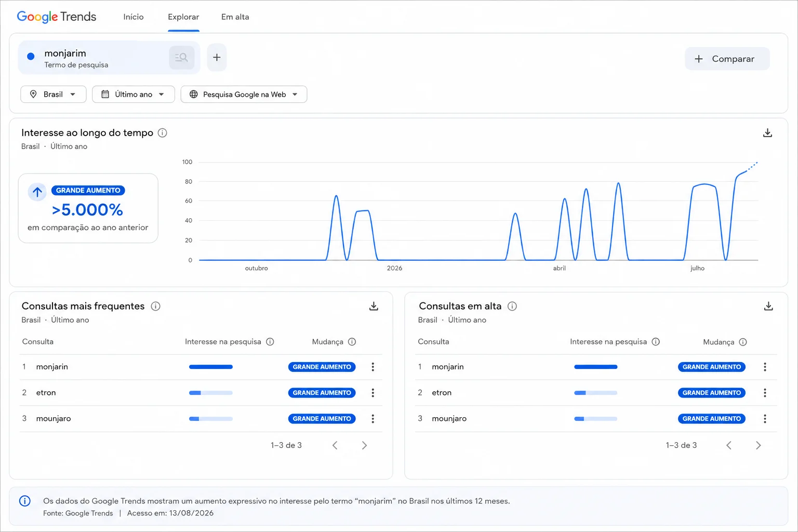
Task: Click GRANDE AUMENTO badge for monjarin in em alta
Action: pos(712,367)
